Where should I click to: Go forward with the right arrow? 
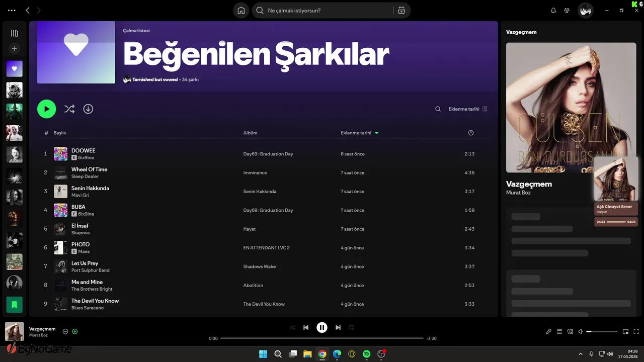tap(39, 10)
